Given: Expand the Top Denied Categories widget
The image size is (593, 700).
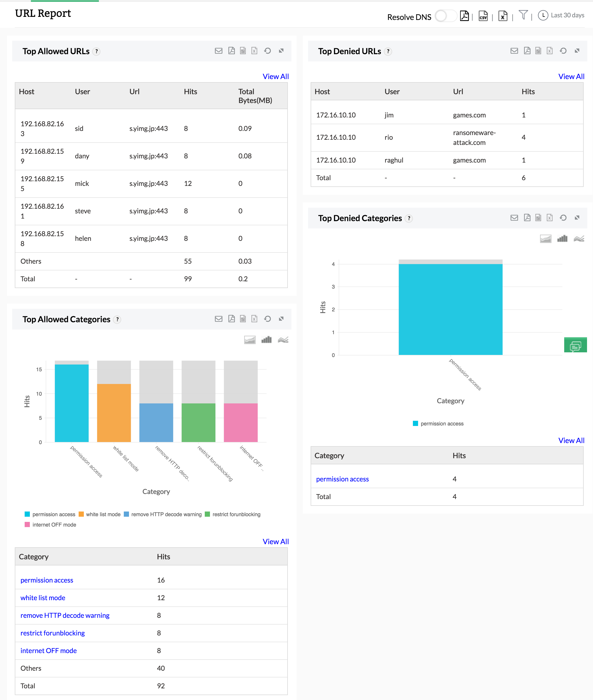Looking at the screenshot, I should (x=577, y=218).
